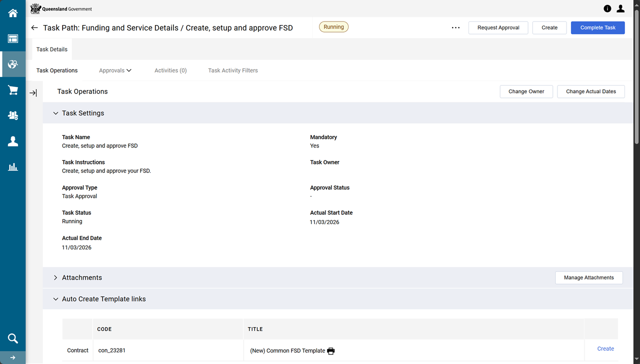Click the search magnifier icon in sidebar

coord(13,338)
